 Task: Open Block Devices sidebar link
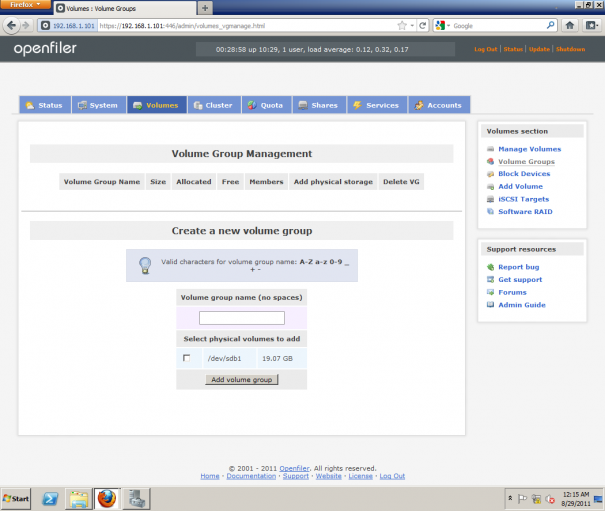(524, 174)
